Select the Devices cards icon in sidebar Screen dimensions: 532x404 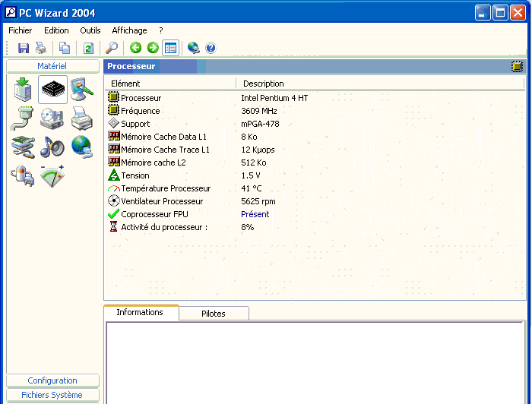click(23, 147)
